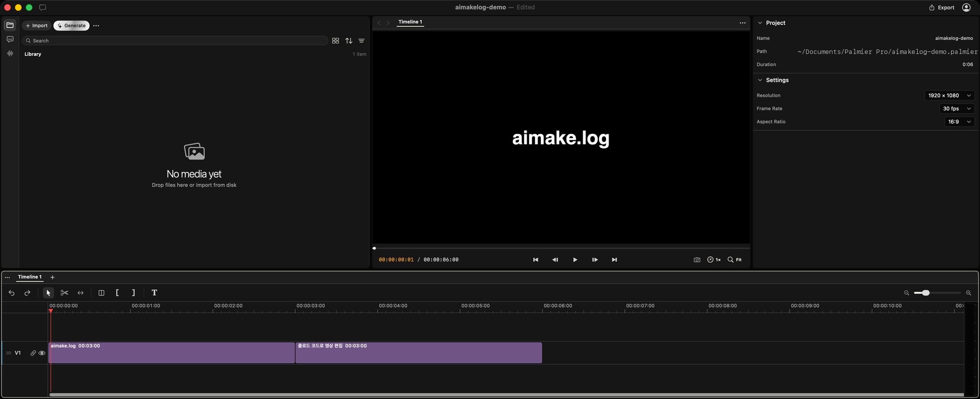
Task: Focus the library Search field
Action: click(175, 41)
